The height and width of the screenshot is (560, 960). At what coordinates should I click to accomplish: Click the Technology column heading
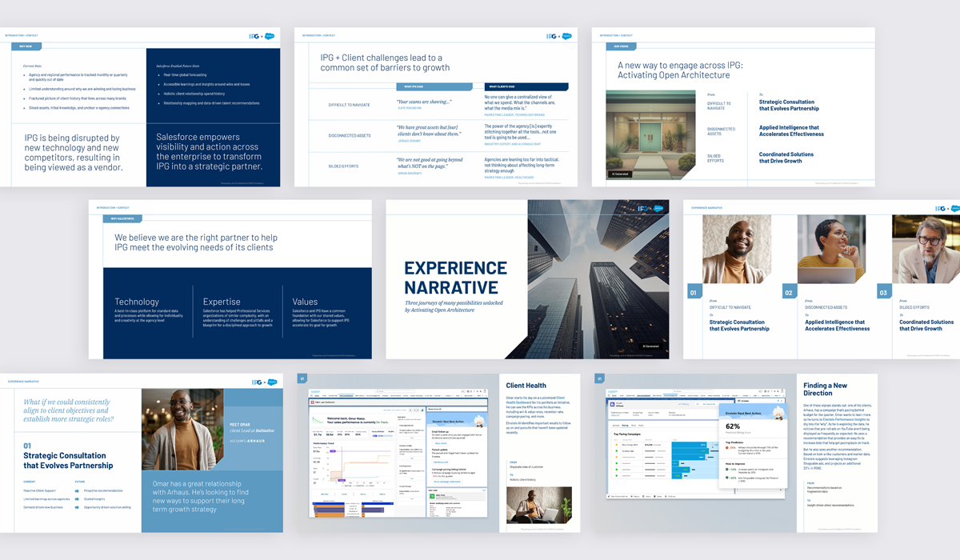click(137, 302)
